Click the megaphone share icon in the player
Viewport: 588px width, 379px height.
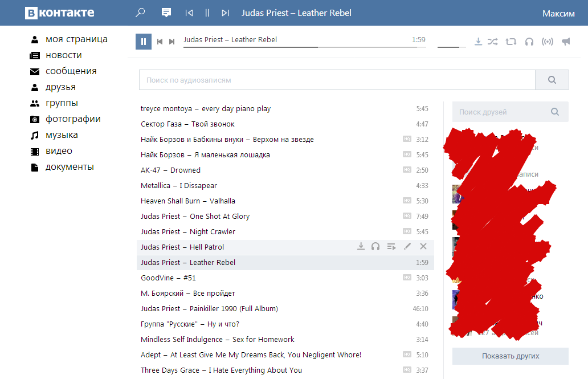click(x=566, y=41)
